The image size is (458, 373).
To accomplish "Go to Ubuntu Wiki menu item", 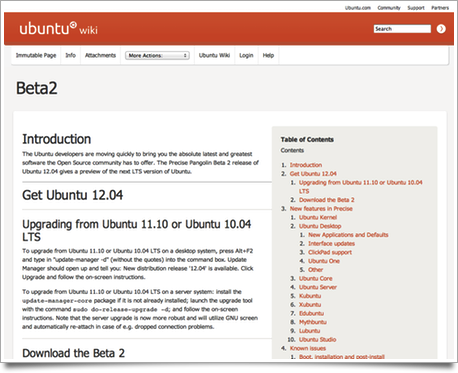I will pyautogui.click(x=214, y=55).
